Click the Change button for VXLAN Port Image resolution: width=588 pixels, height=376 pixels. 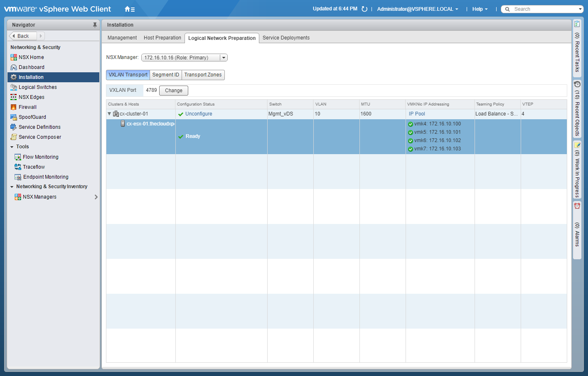[x=173, y=91]
